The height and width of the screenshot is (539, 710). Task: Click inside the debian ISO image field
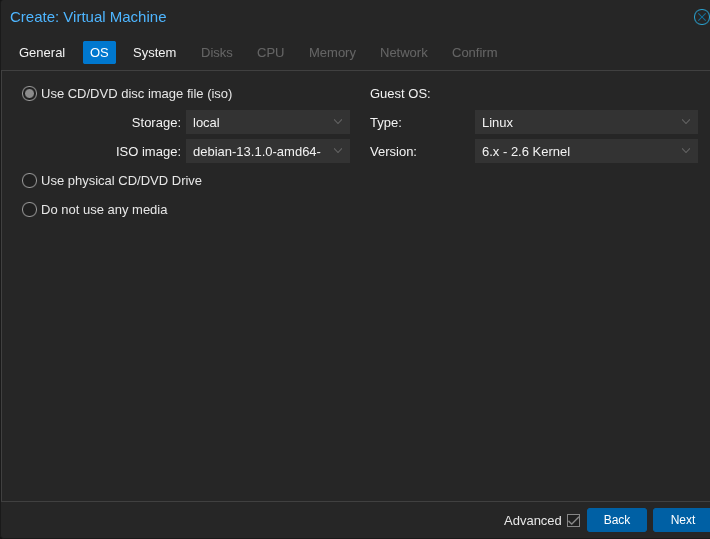[x=256, y=151]
